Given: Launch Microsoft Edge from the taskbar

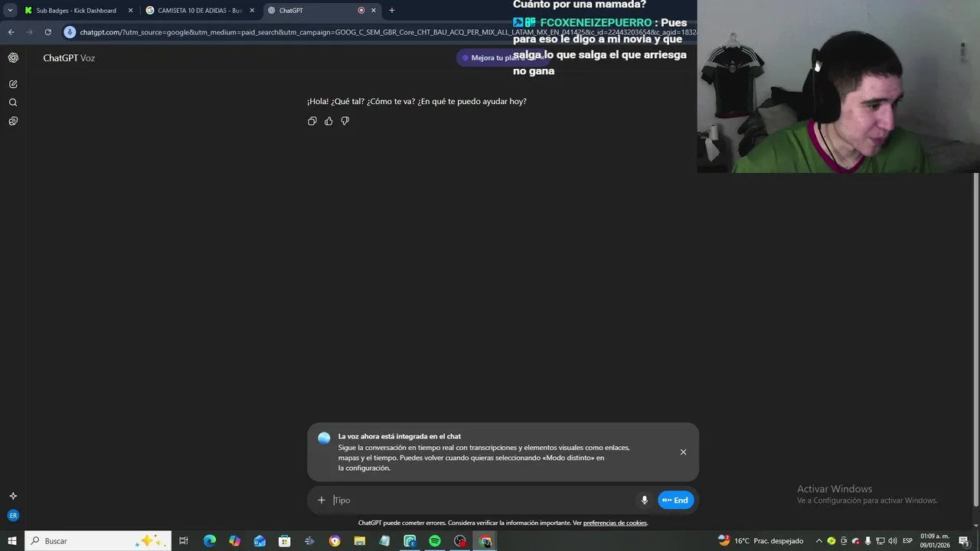Looking at the screenshot, I should [209, 541].
